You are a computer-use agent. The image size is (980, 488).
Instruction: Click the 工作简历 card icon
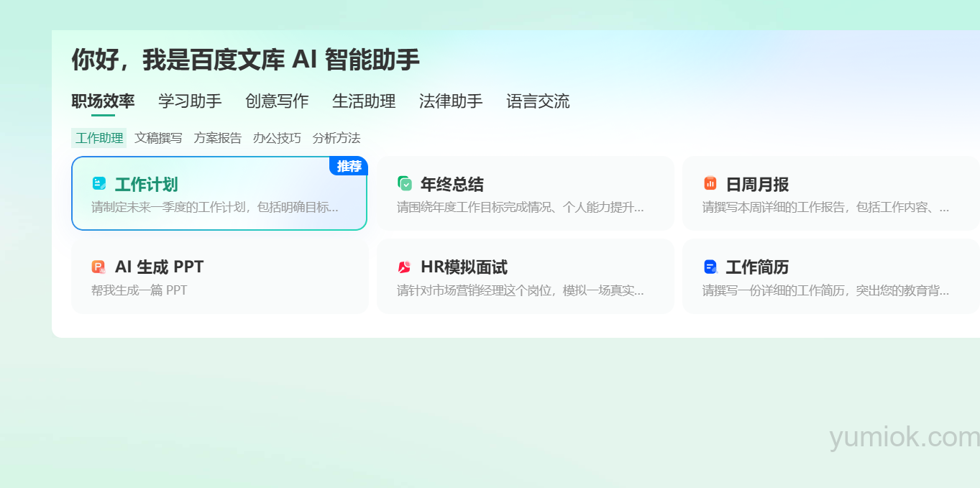pyautogui.click(x=710, y=267)
